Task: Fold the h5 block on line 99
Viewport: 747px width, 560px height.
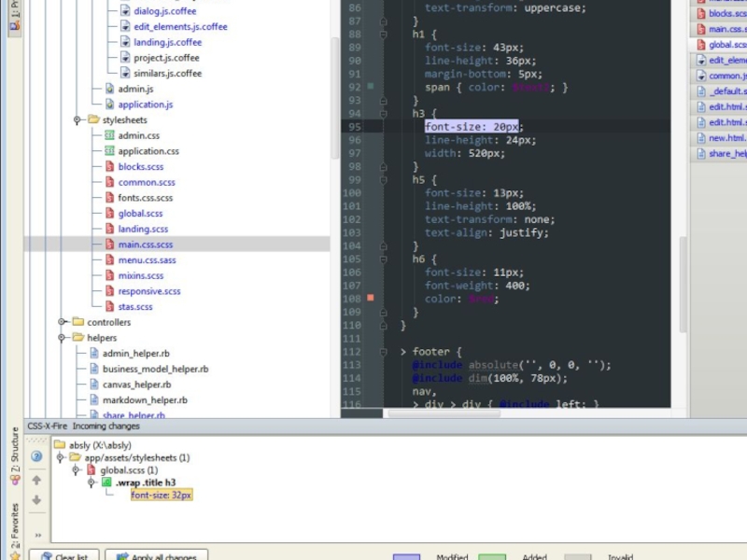Action: pos(383,177)
